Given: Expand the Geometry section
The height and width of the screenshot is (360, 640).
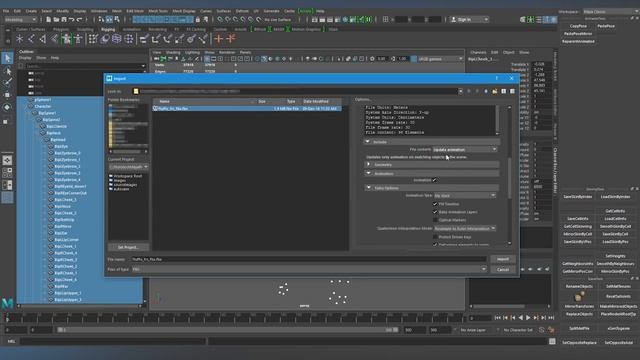Looking at the screenshot, I should tap(368, 164).
